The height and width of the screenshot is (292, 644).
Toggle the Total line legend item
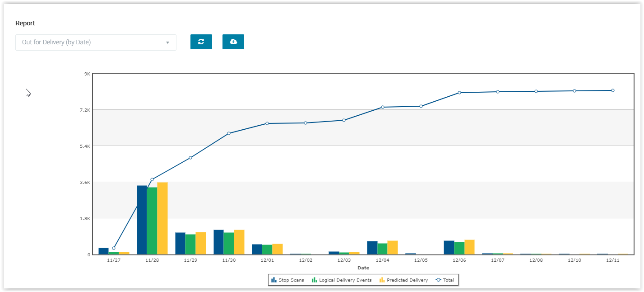tap(448, 280)
